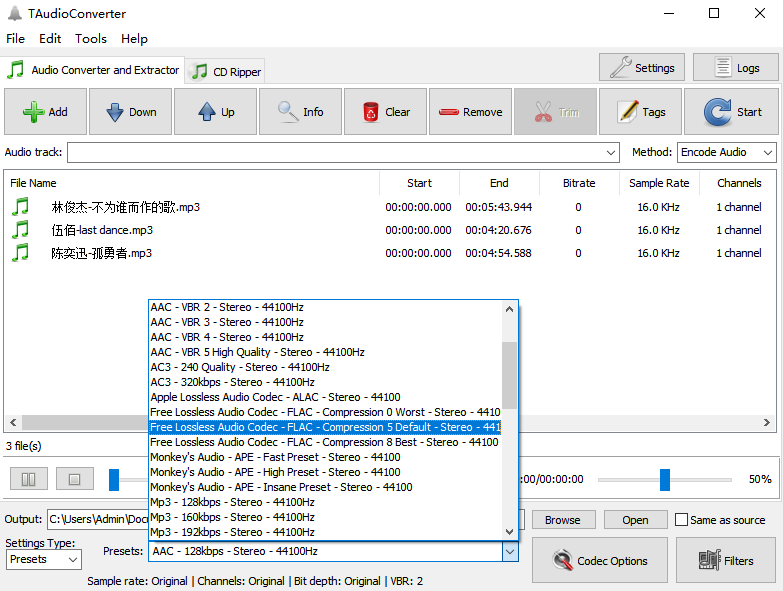The width and height of the screenshot is (783, 591).
Task: Open the Tools menu
Action: [x=91, y=39]
